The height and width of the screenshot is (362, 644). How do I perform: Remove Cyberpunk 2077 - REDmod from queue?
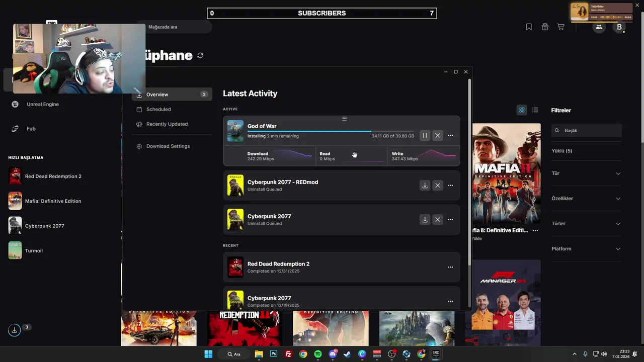click(438, 186)
